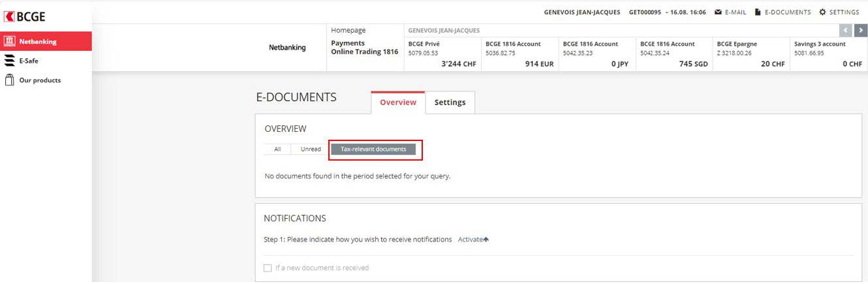Image resolution: width=868 pixels, height=284 pixels.
Task: Go to the Homepage link
Action: (349, 30)
